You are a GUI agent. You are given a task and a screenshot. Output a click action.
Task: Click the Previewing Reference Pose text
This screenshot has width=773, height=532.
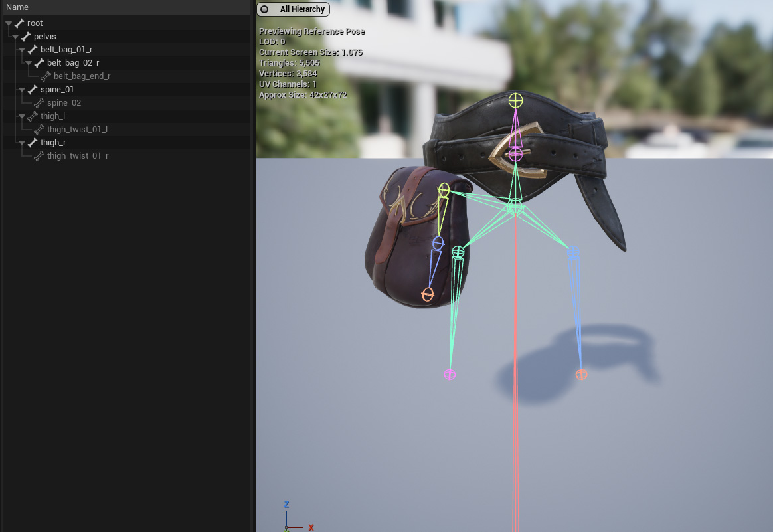(311, 32)
